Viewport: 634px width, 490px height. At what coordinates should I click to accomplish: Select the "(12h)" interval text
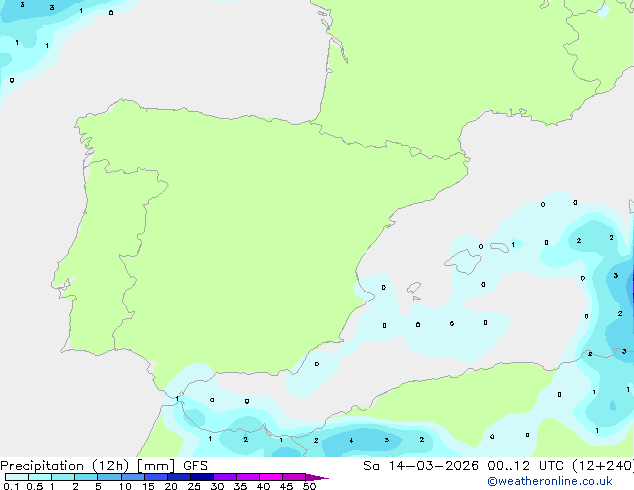pos(111,466)
